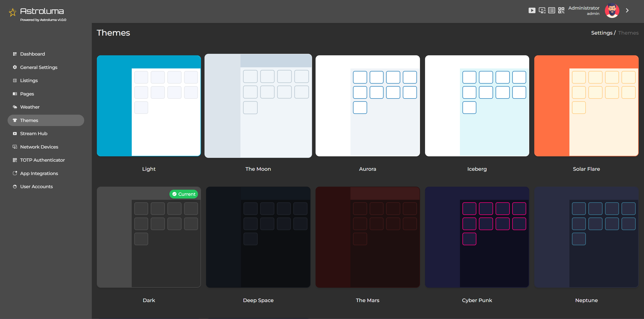This screenshot has height=319, width=644.
Task: Open Network Devices from the sidebar
Action: [39, 147]
